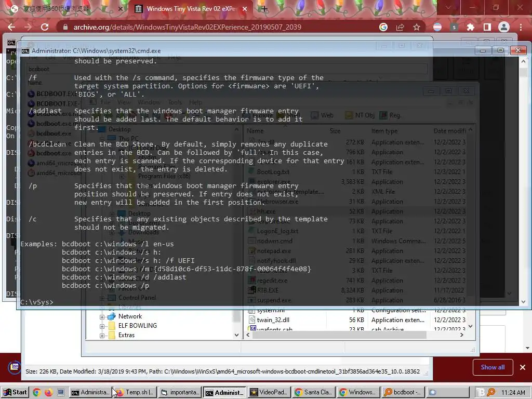
Task: Select Extras folder in the tree
Action: tap(126, 335)
